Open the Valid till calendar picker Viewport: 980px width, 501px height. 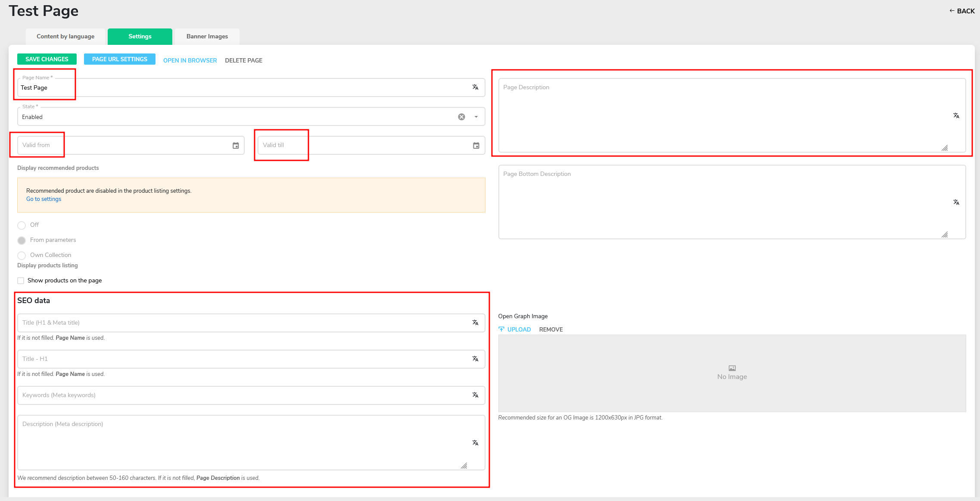coord(476,145)
